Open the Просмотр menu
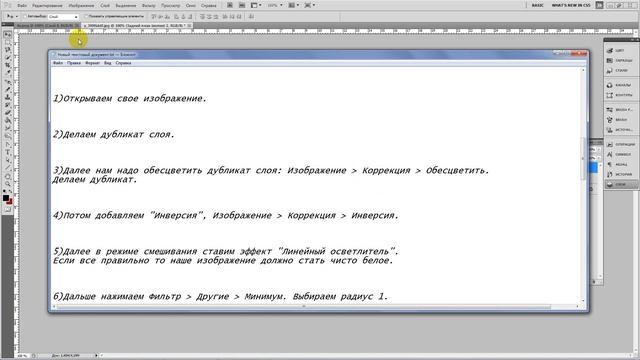This screenshot has width=640, height=360. (x=170, y=6)
